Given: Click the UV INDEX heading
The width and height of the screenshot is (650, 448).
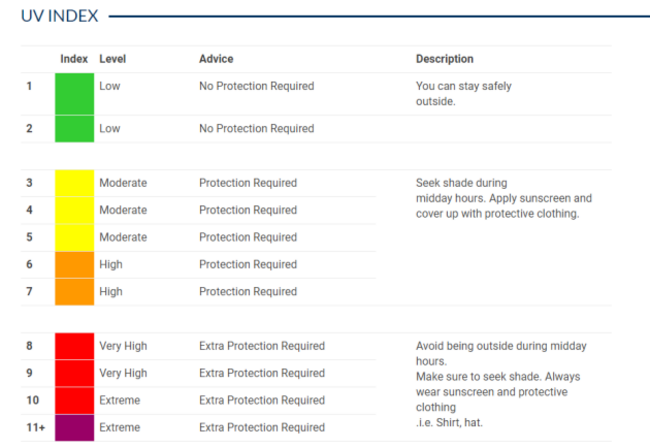Looking at the screenshot, I should point(60,16).
